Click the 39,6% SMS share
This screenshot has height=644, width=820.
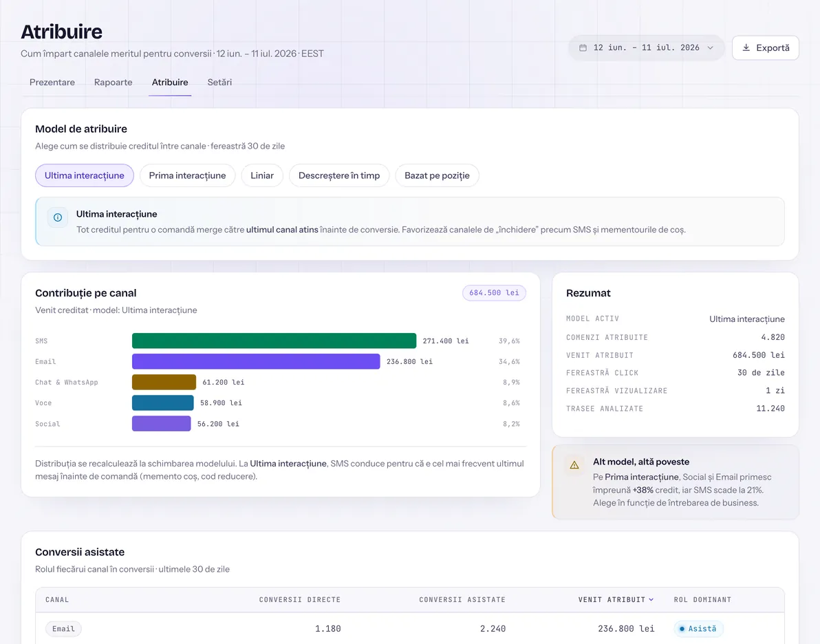pos(509,341)
